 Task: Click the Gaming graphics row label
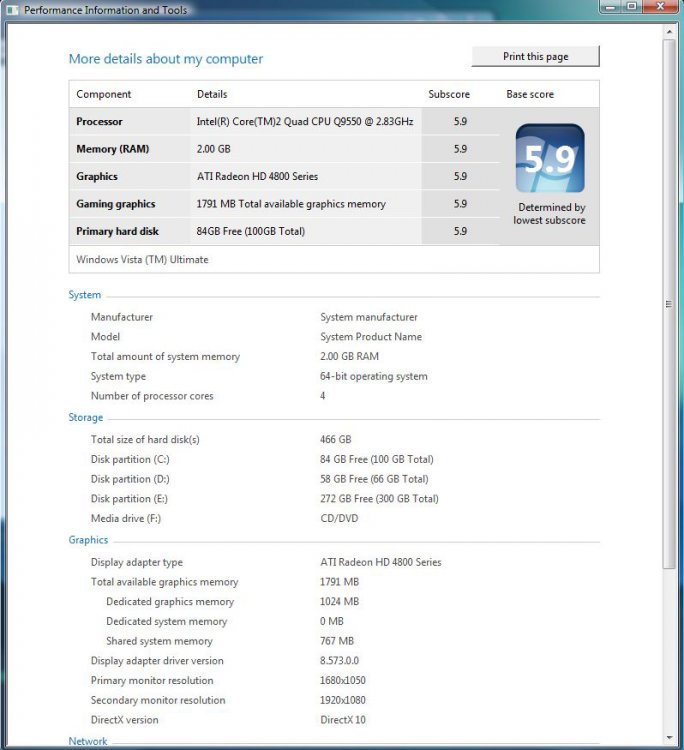coord(116,204)
